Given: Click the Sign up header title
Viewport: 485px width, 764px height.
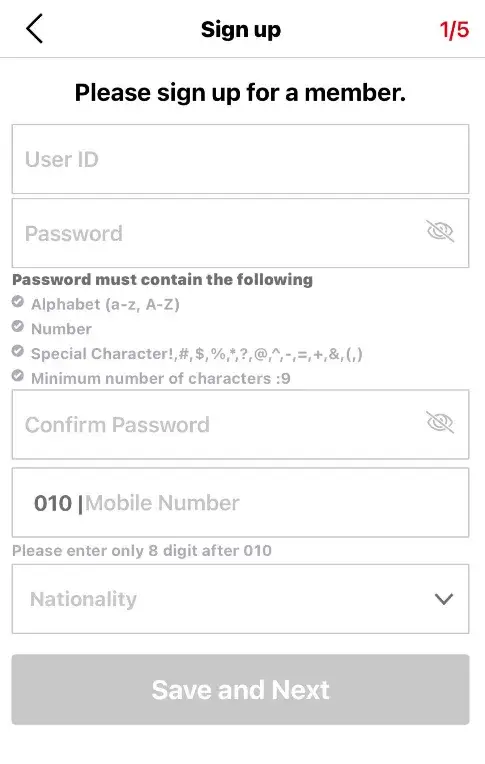Looking at the screenshot, I should (241, 30).
